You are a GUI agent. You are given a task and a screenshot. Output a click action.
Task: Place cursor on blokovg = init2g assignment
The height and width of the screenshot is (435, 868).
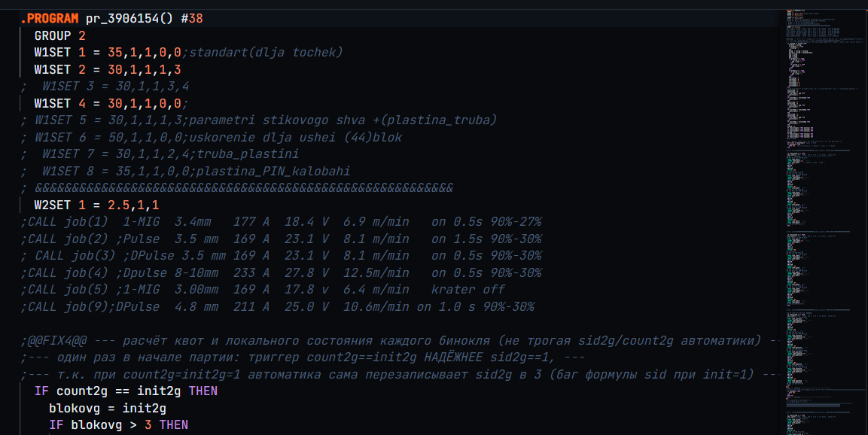coord(108,409)
